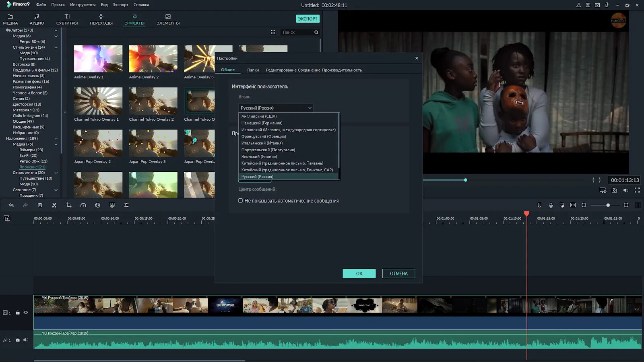Open the edit adjustments sliders icon
644x362 pixels.
coord(126,205)
